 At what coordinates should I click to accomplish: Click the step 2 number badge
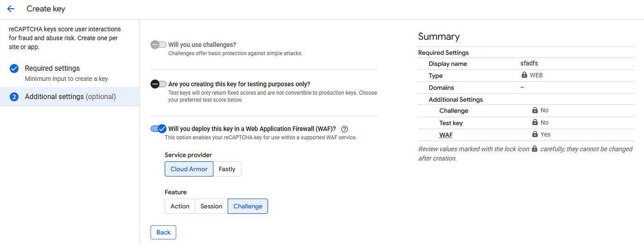click(x=14, y=97)
